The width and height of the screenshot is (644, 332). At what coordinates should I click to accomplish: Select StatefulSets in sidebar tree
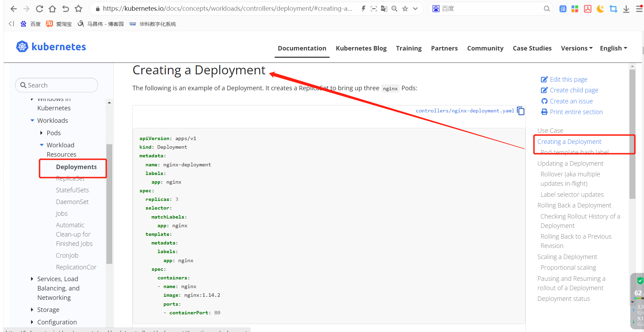[x=72, y=190]
